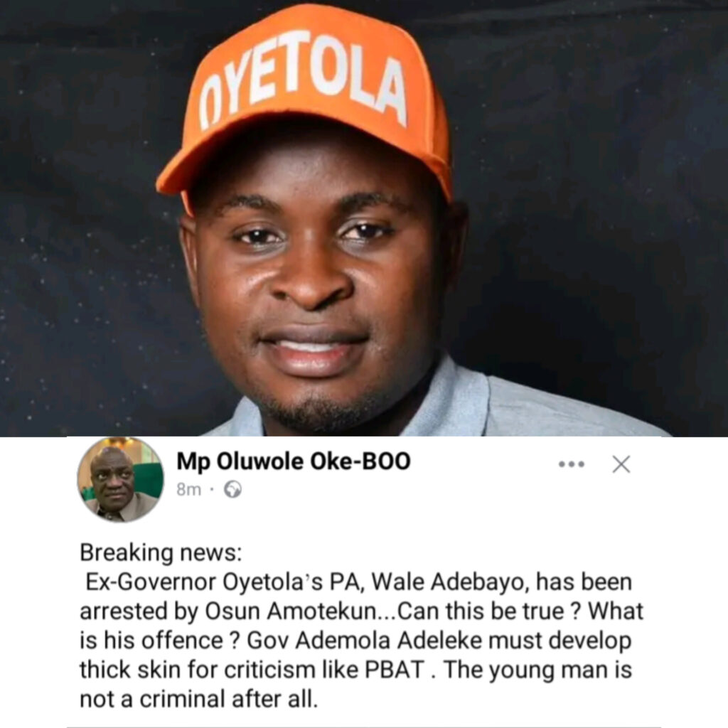Open the Mp Oluwole Oke-BOO profile name
This screenshot has width=728, height=728.
294,462
